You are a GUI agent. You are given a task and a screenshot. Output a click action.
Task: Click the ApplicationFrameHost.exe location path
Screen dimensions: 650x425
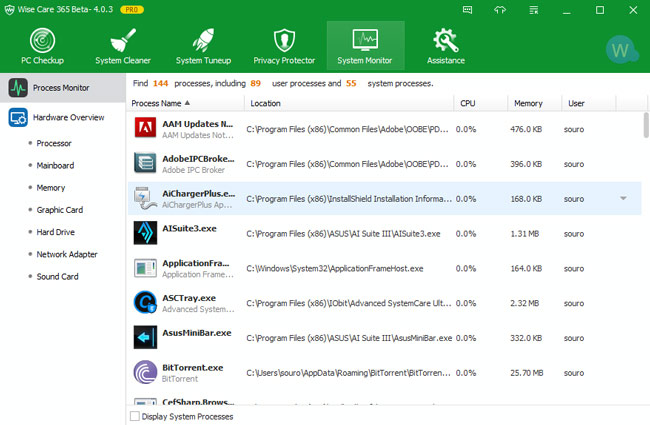(x=335, y=269)
